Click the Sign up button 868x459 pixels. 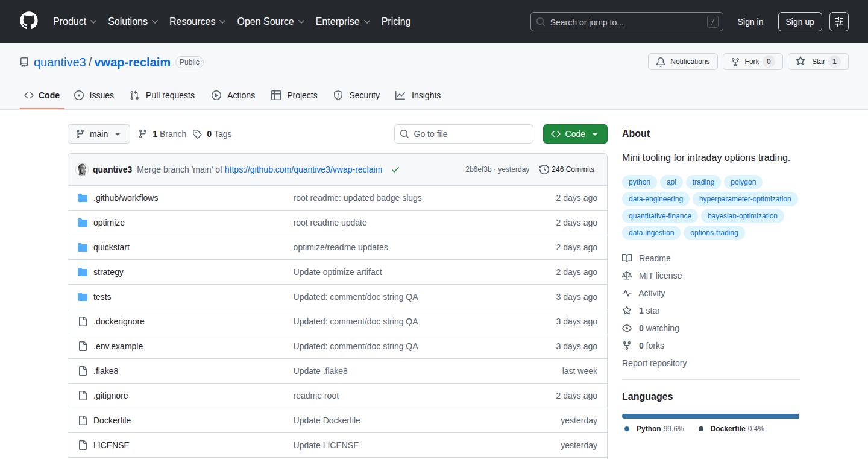800,22
